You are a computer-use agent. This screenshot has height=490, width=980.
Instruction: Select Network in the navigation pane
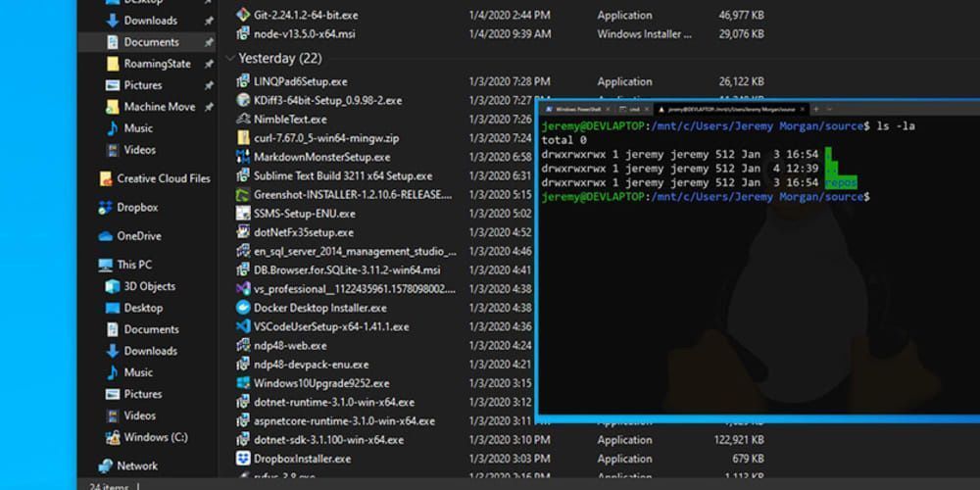coord(128,466)
